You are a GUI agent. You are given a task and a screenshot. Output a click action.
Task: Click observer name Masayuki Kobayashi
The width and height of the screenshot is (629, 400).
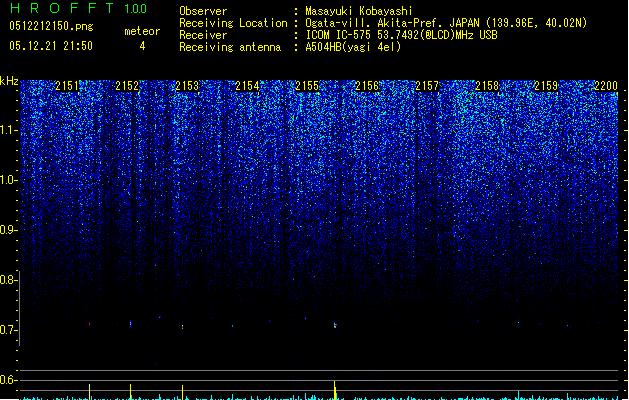pyautogui.click(x=359, y=11)
